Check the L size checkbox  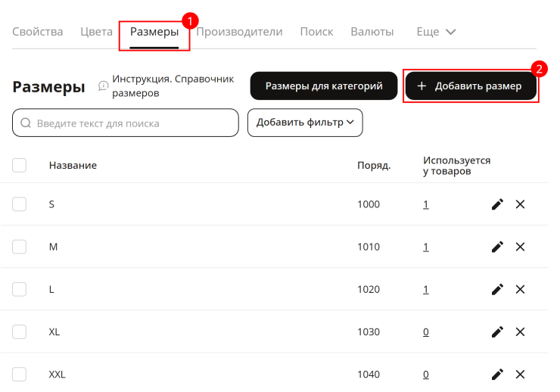pyautogui.click(x=19, y=289)
